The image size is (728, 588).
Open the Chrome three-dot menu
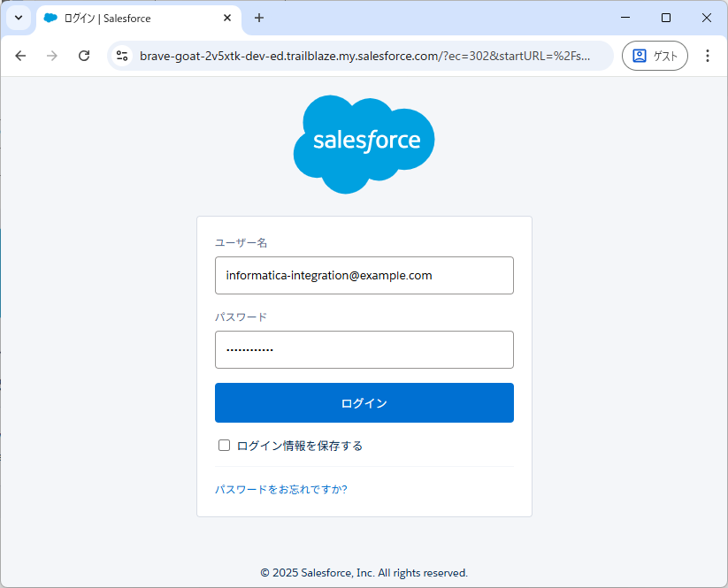(x=707, y=56)
